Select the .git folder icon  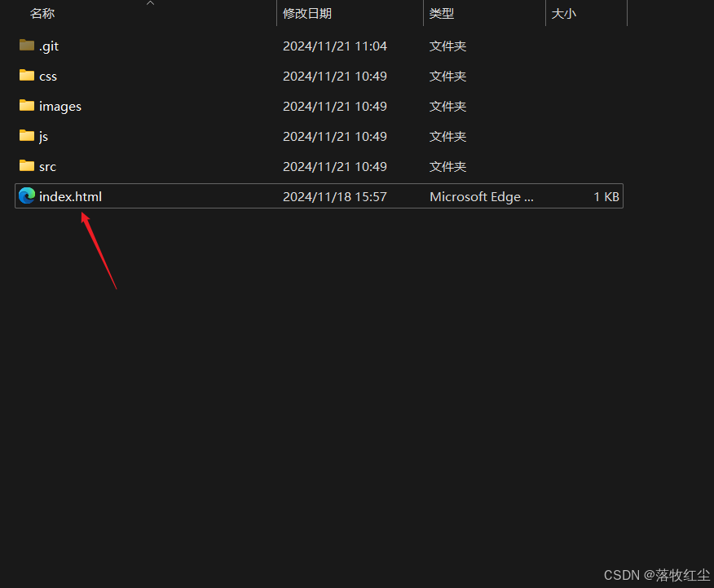[27, 45]
